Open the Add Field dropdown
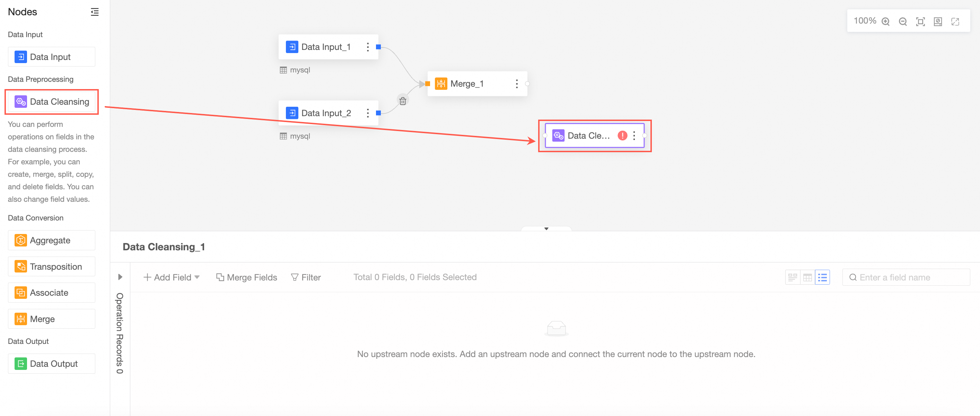 click(172, 277)
